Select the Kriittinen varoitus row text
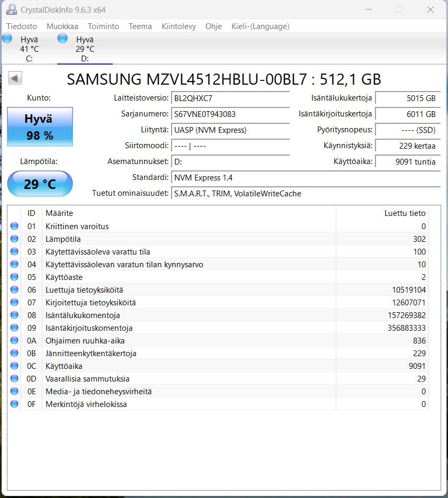This screenshot has height=498, width=448. coord(77,226)
